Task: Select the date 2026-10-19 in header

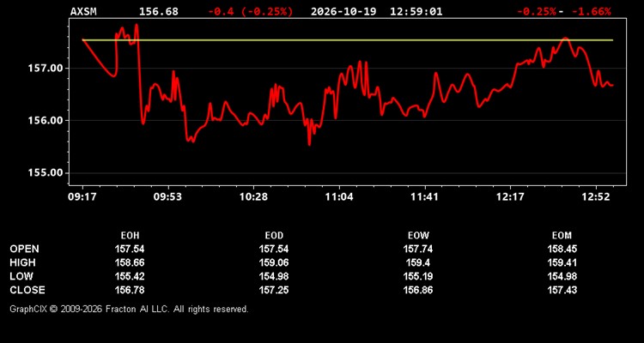Action: pyautogui.click(x=343, y=11)
